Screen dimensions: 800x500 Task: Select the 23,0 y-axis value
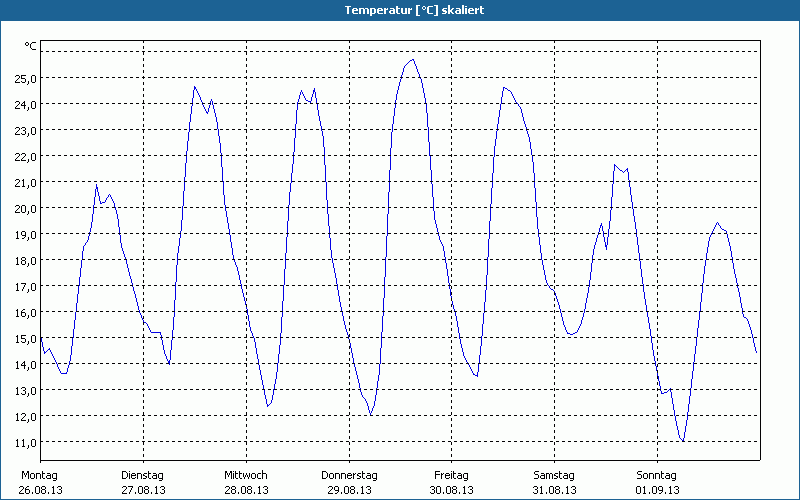(25, 130)
